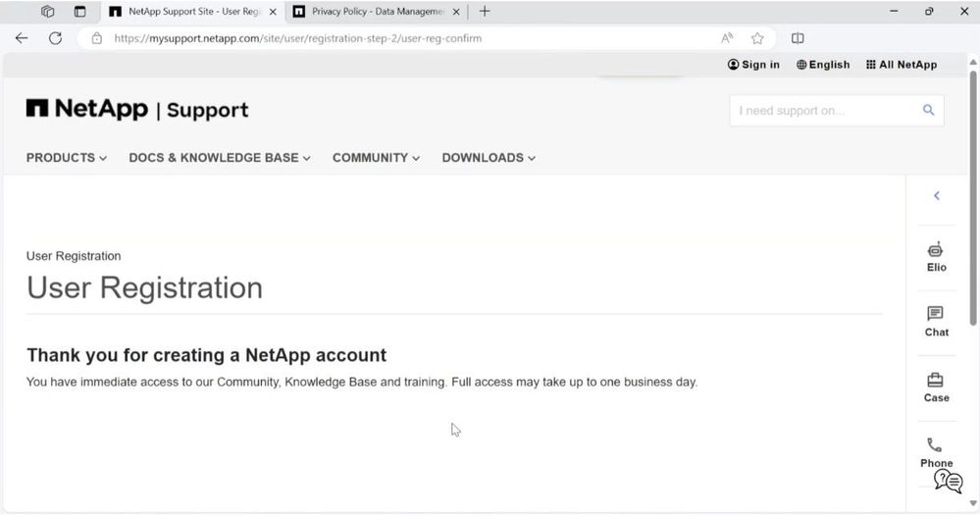Click the Phone support icon

point(936,446)
